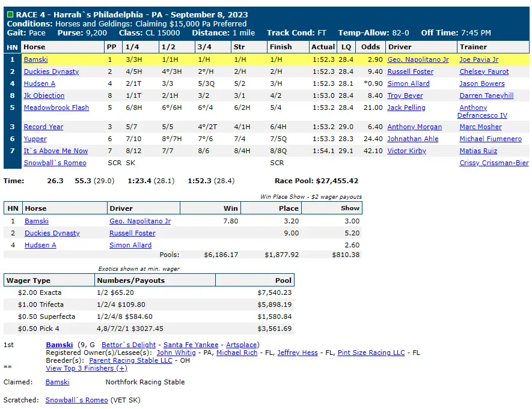
Task: Click the green square beside RACE 4
Action: pyautogui.click(x=10, y=14)
